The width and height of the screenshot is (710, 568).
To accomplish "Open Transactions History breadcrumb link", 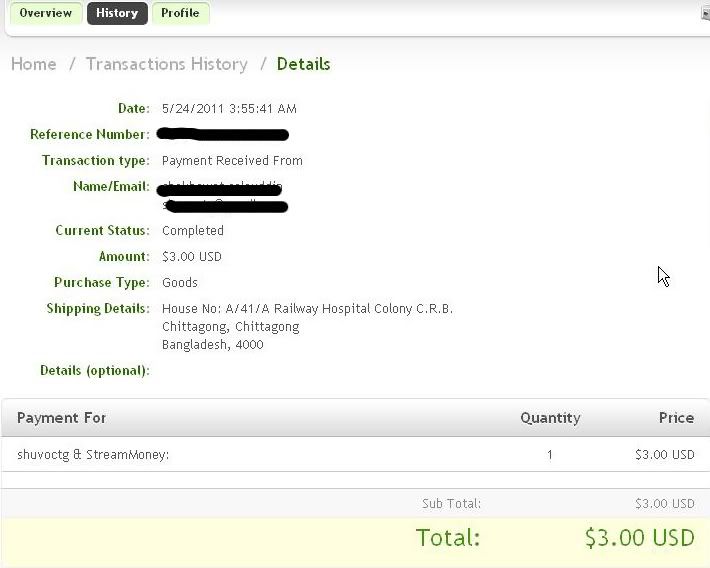I will (x=167, y=64).
